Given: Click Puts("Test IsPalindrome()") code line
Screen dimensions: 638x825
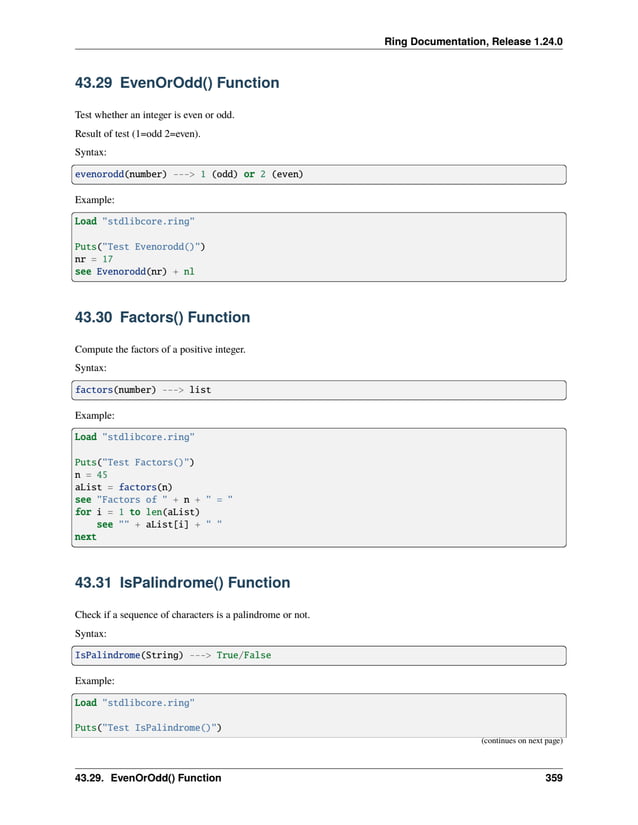Looking at the screenshot, I should pyautogui.click(x=148, y=727).
